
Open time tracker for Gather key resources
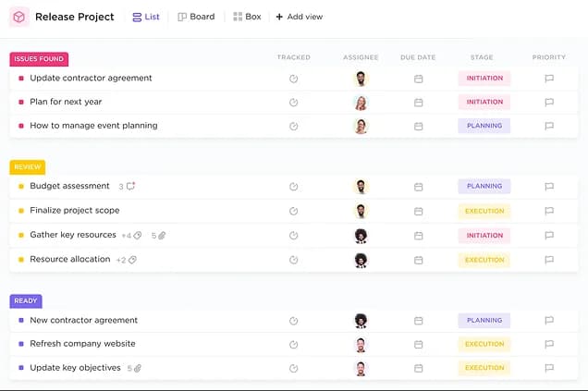tap(294, 236)
